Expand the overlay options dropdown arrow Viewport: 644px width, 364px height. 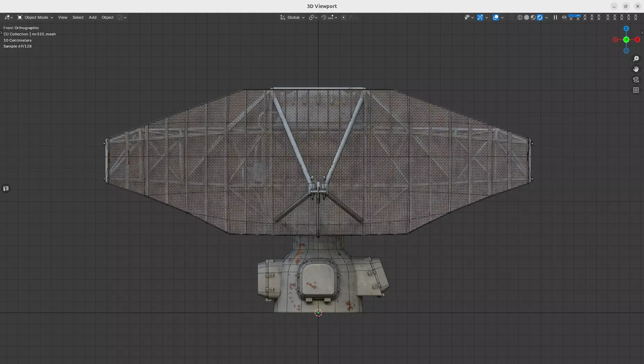(502, 17)
